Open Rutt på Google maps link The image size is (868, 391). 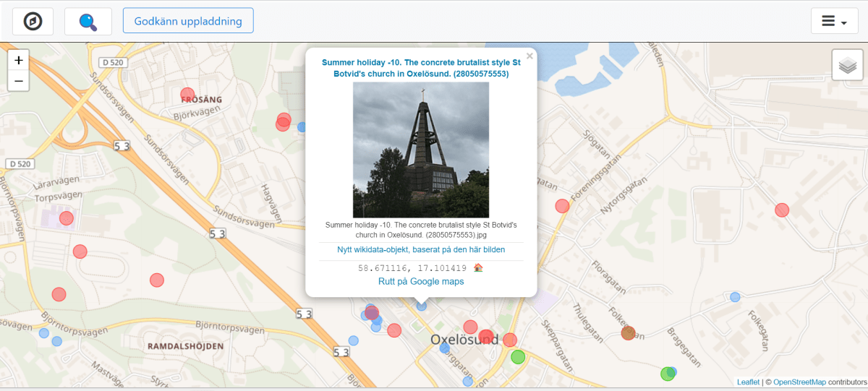click(420, 281)
